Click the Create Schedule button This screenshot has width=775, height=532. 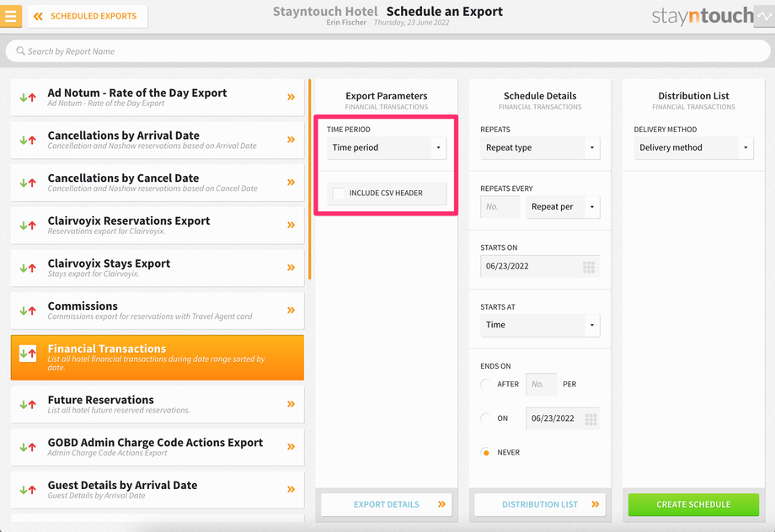click(694, 504)
